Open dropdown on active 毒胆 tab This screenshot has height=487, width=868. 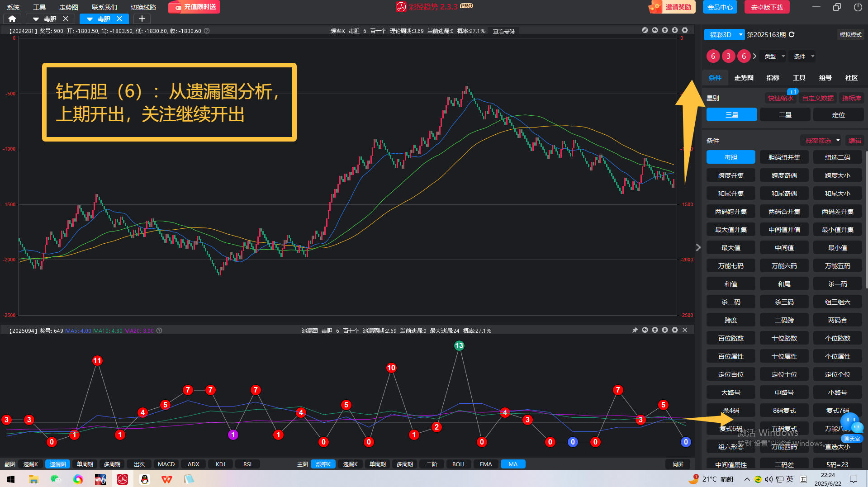(x=90, y=19)
